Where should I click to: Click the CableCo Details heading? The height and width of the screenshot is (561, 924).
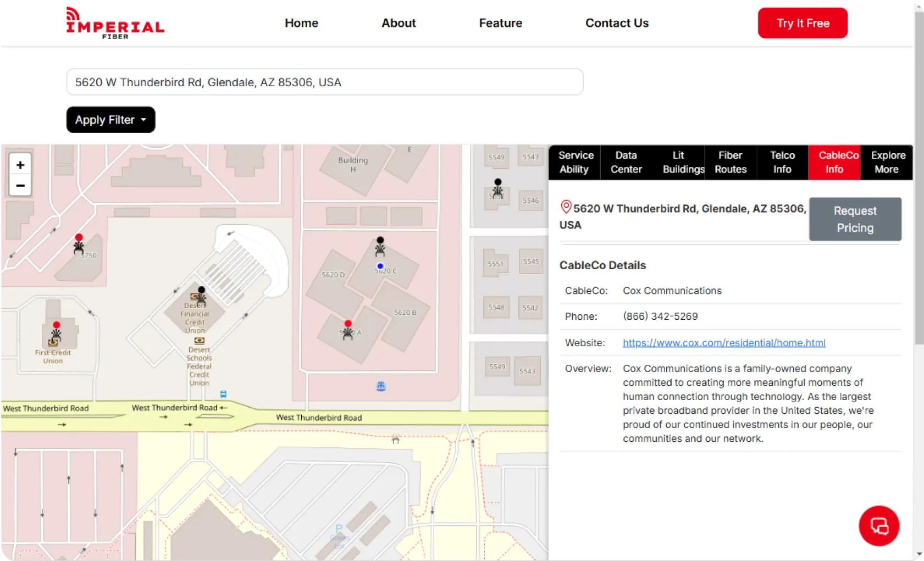click(x=602, y=265)
